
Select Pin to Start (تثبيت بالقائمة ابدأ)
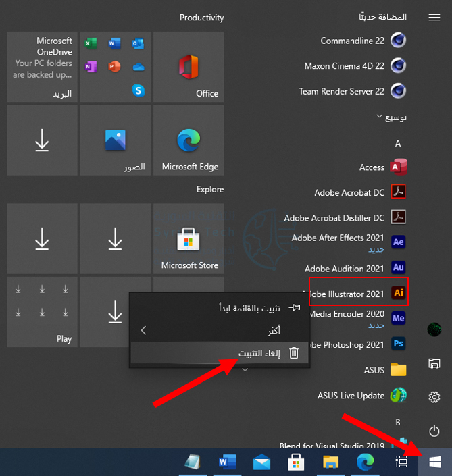[220, 308]
